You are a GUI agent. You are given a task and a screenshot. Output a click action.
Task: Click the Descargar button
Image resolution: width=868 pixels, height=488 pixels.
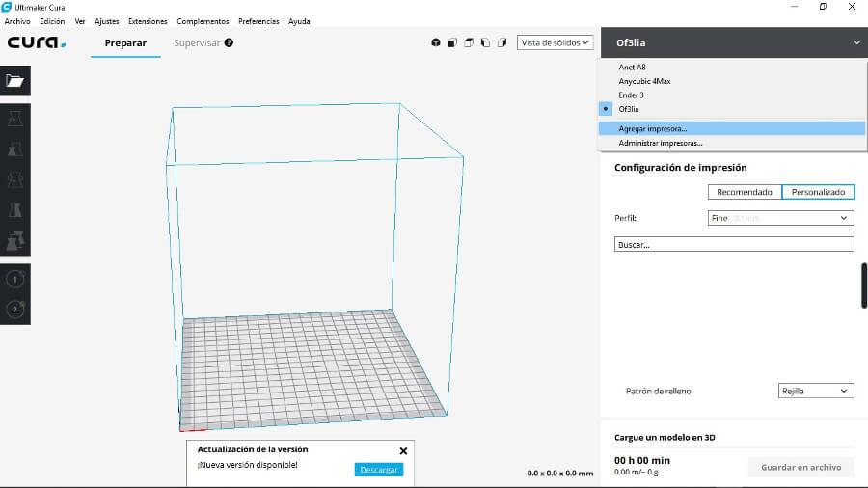coord(378,470)
